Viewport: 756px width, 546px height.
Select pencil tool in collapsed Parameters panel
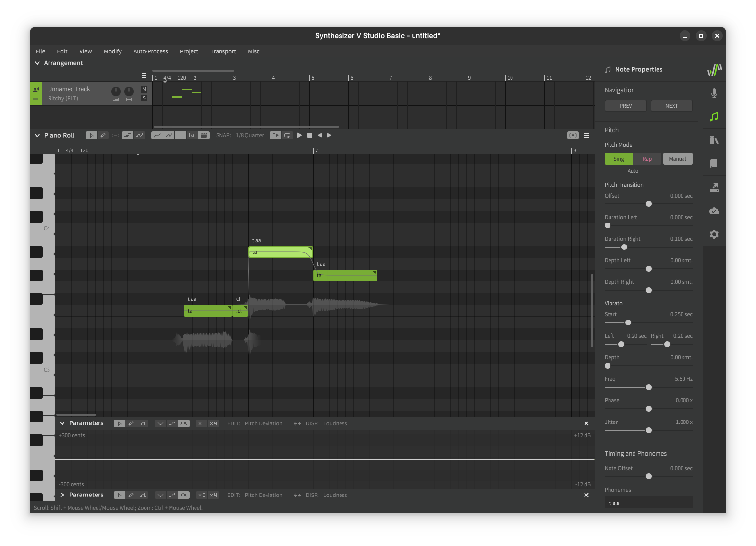(x=131, y=495)
